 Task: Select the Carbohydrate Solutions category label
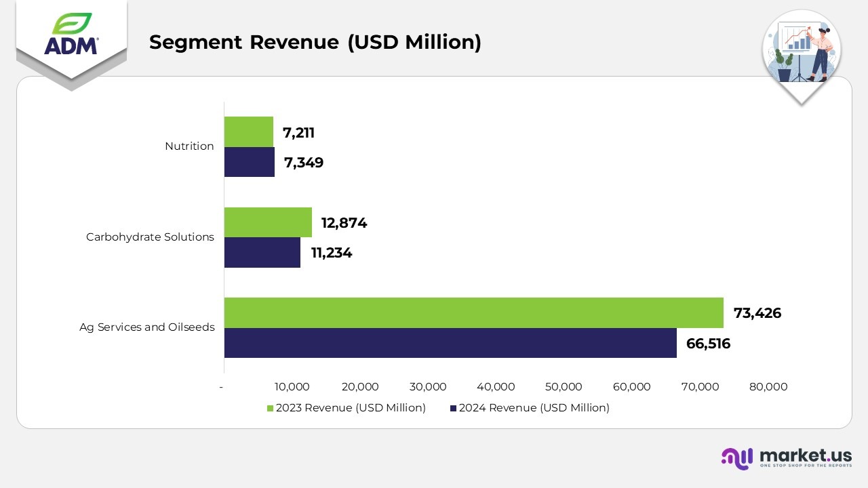coord(150,237)
